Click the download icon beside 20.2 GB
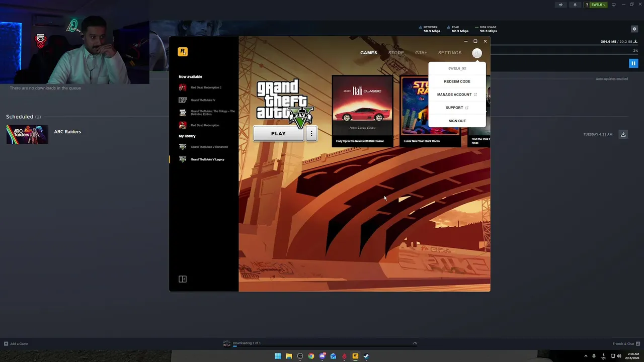This screenshot has width=644, height=362. (x=635, y=42)
